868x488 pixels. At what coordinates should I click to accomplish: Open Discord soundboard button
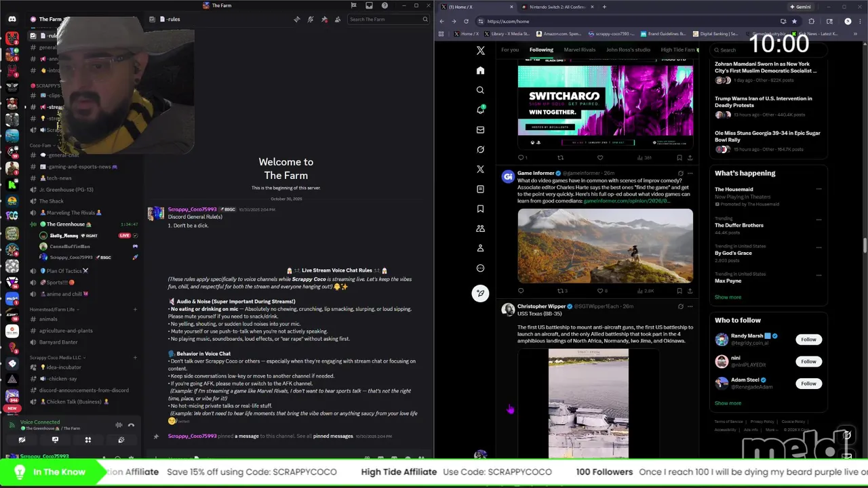(121, 440)
